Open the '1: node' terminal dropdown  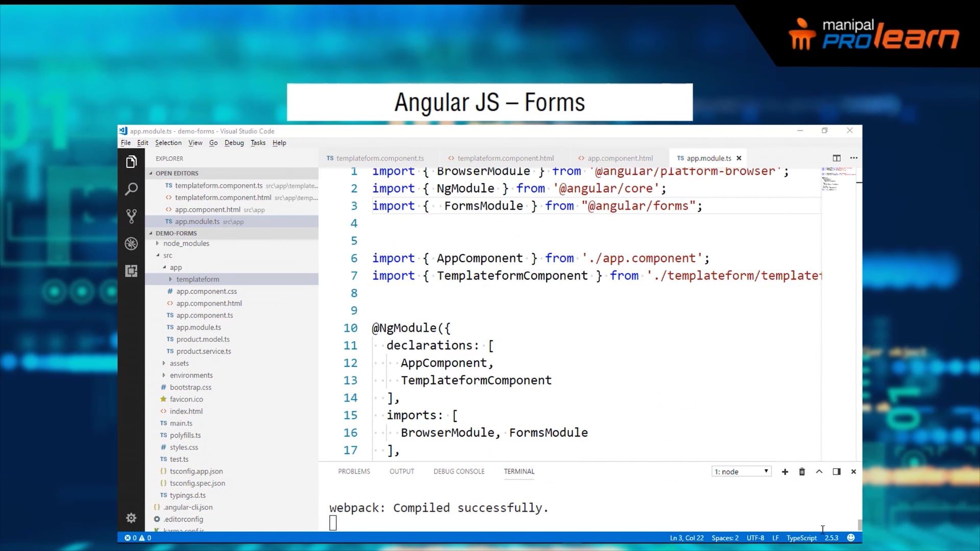click(x=741, y=471)
